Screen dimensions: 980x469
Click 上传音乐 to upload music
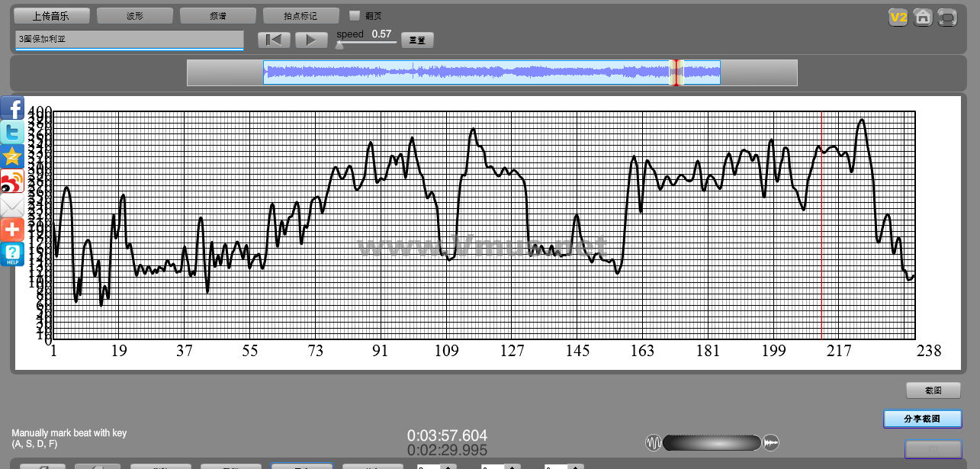point(52,15)
